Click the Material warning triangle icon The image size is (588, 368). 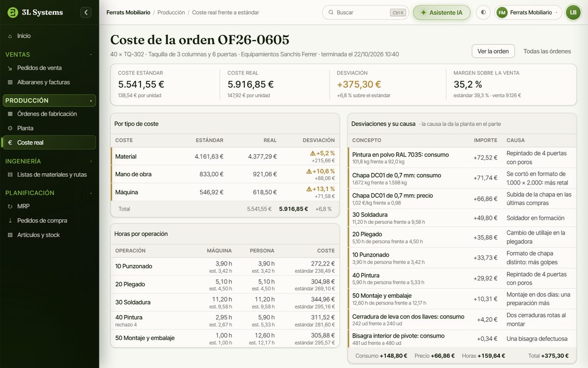pos(312,154)
